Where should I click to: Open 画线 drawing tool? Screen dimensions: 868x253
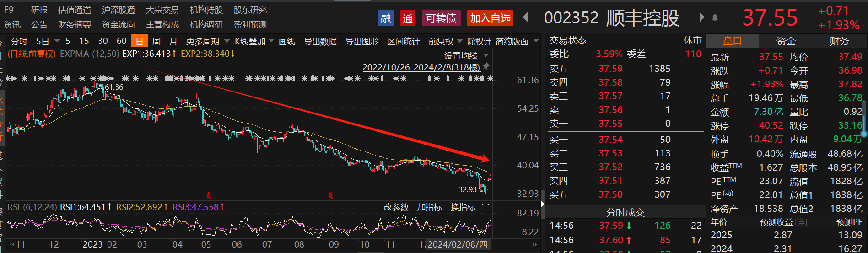pyautogui.click(x=287, y=42)
